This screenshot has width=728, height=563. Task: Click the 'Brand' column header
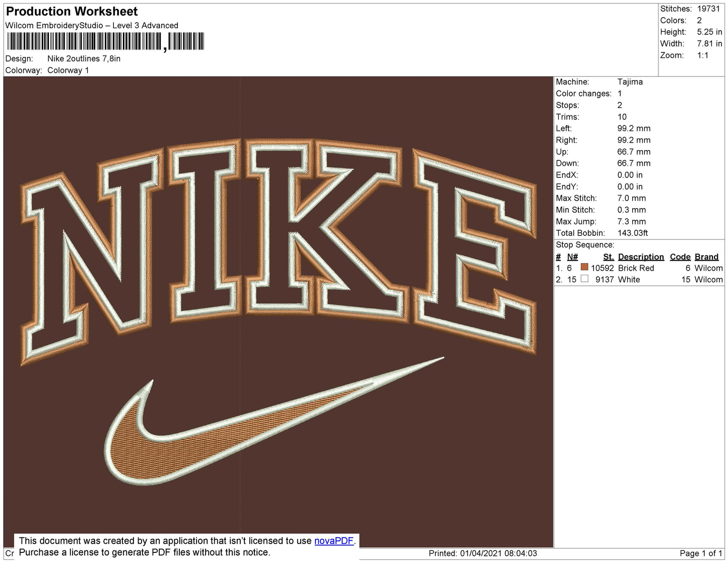click(706, 257)
